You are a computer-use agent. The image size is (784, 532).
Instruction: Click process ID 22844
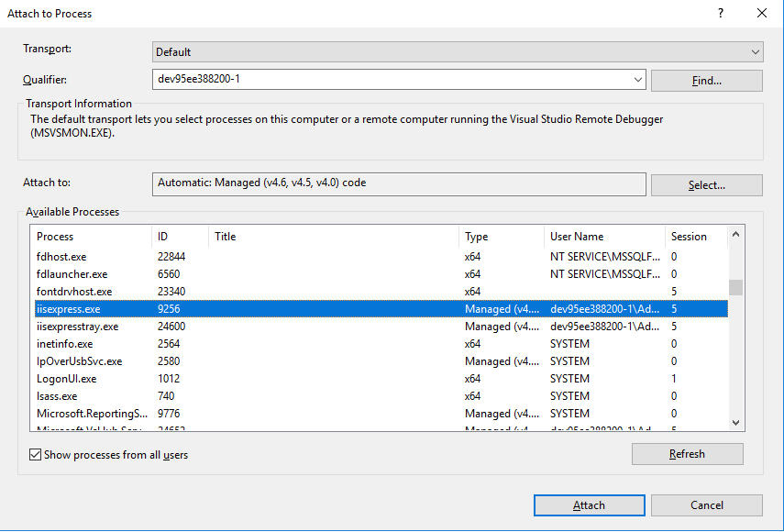171,257
